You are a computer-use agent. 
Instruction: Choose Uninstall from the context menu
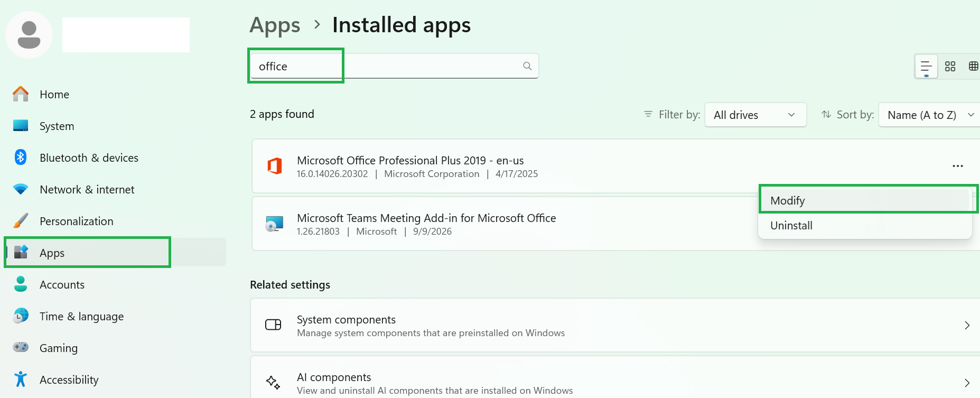(x=865, y=226)
